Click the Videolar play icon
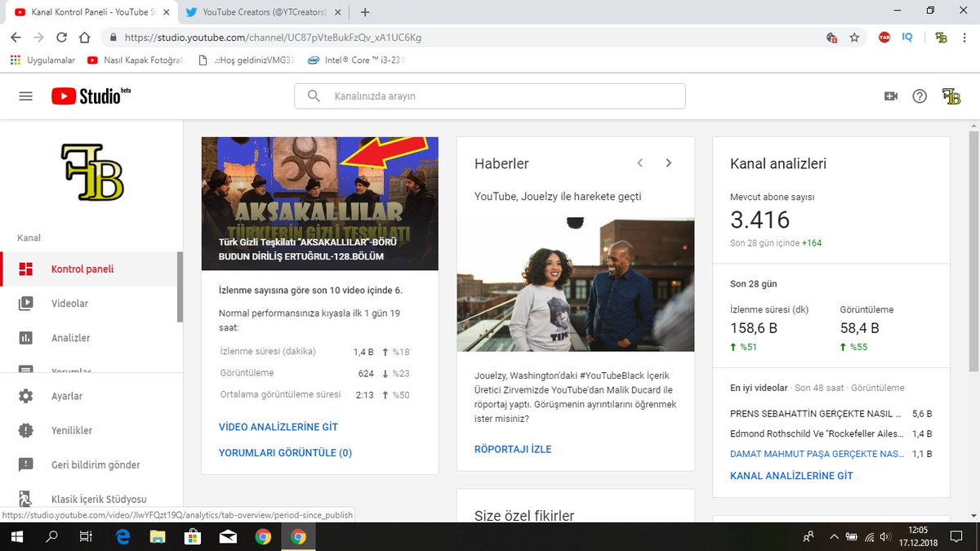Viewport: 980px width, 551px height. click(26, 304)
